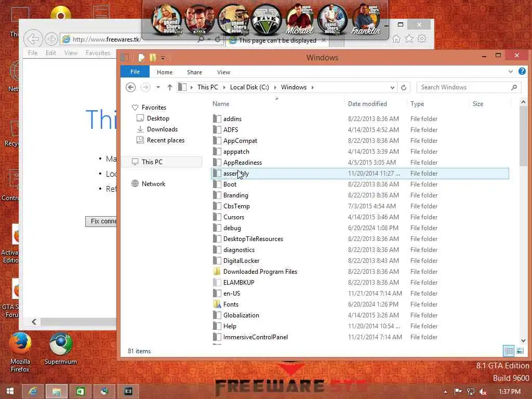This screenshot has width=532, height=399.
Task: Open Internet Explorer Favorites menu
Action: coord(98,52)
